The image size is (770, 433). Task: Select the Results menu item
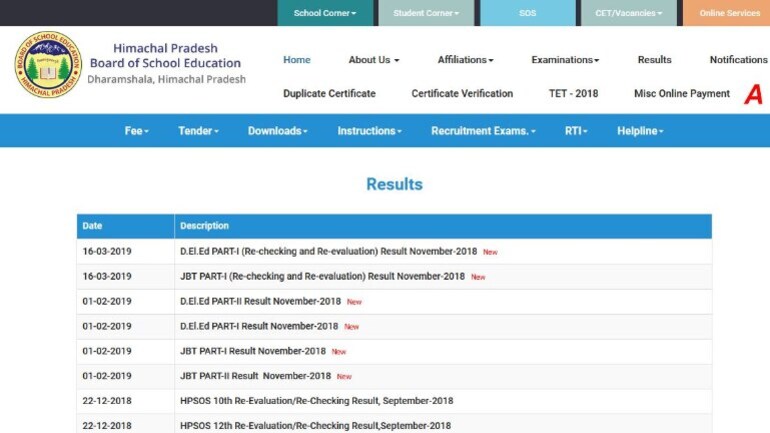pos(654,60)
